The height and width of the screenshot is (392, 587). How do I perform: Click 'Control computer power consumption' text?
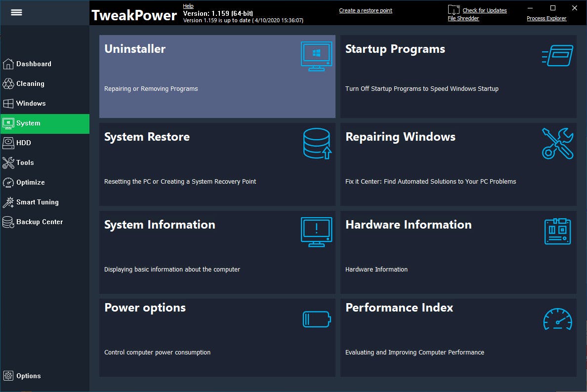[x=157, y=353]
